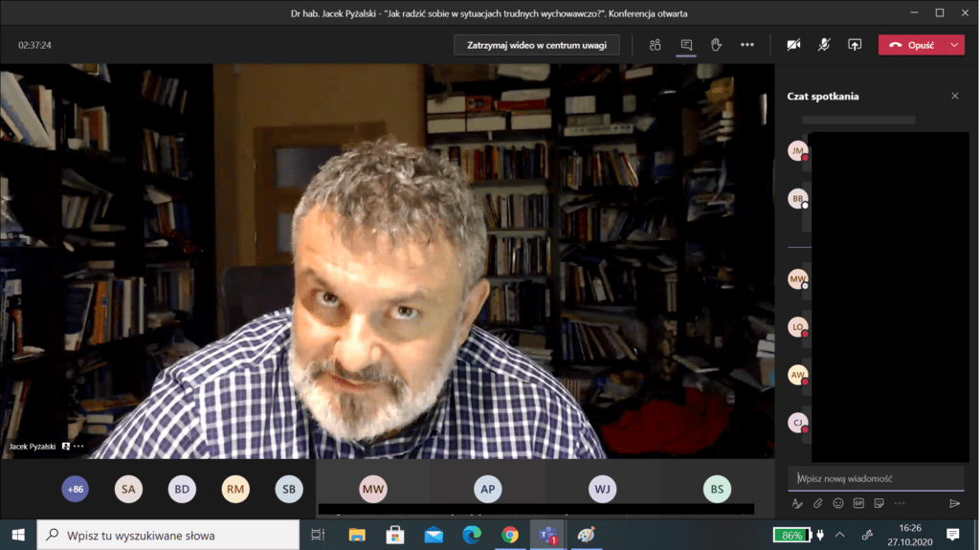The width and height of the screenshot is (980, 550).
Task: Send the chat message
Action: point(953,503)
